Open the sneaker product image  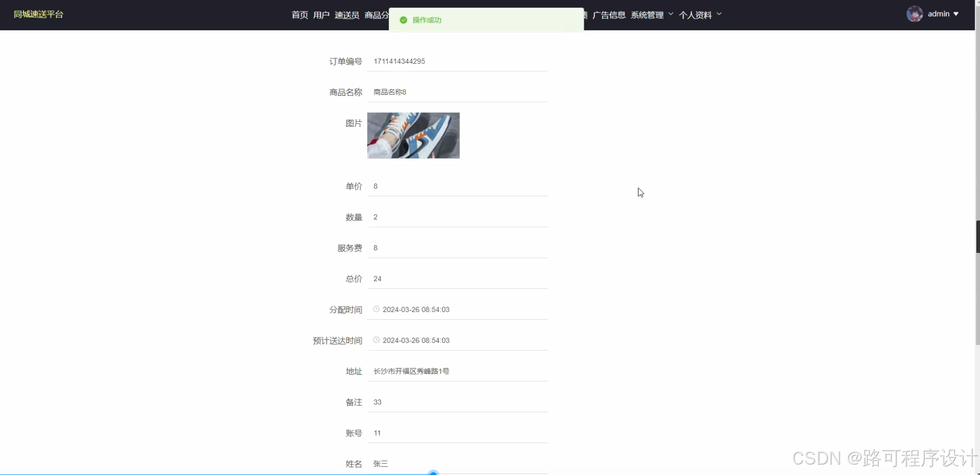pyautogui.click(x=413, y=135)
